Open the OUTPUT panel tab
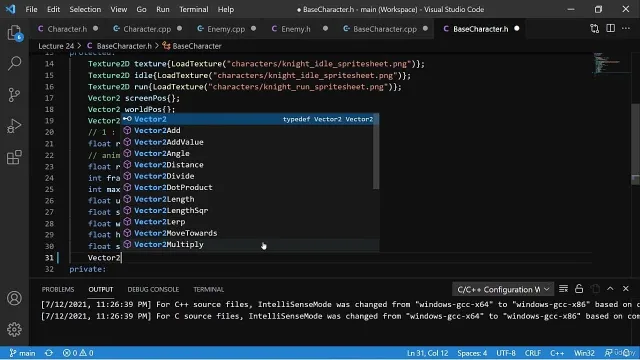This screenshot has height=360, width=640. [x=101, y=289]
